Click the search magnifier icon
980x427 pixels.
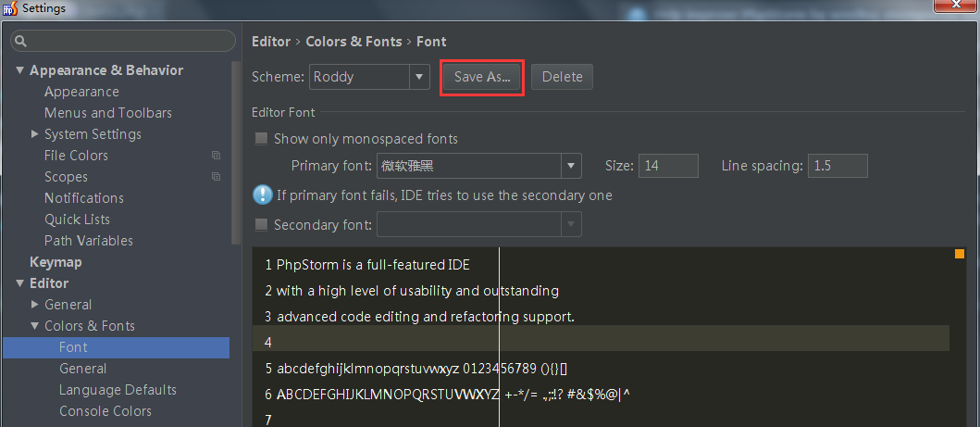tap(20, 42)
